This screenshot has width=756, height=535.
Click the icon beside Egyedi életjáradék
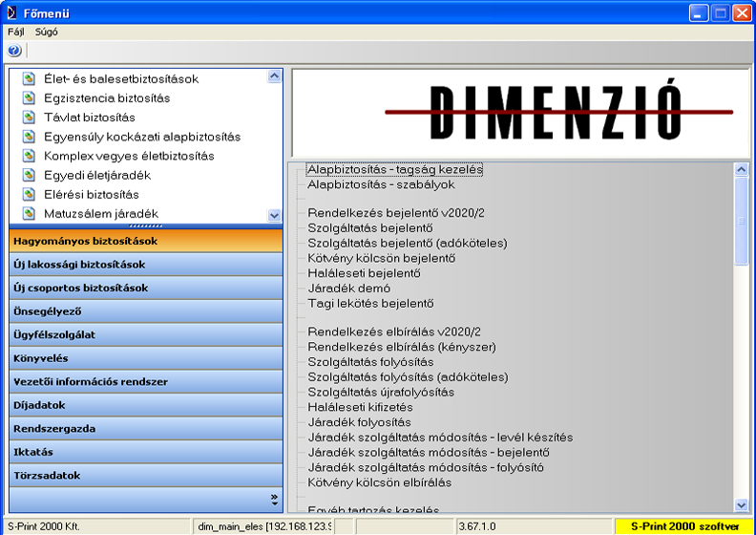click(x=29, y=175)
